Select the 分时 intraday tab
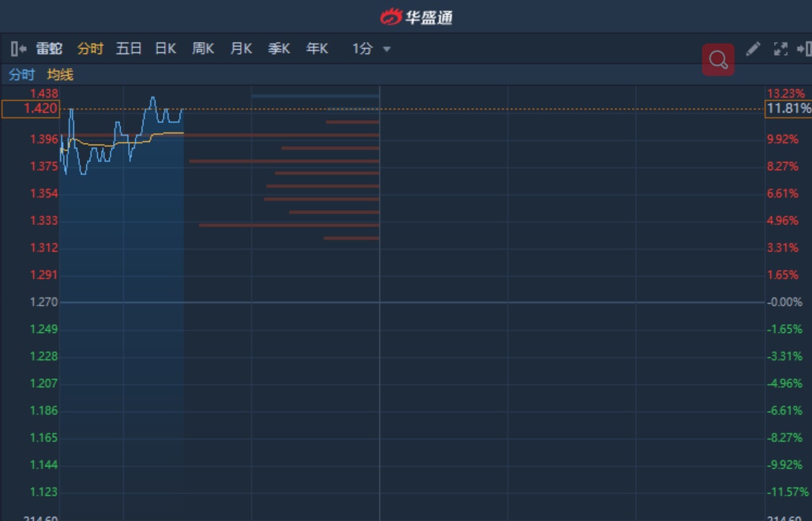 [90, 48]
